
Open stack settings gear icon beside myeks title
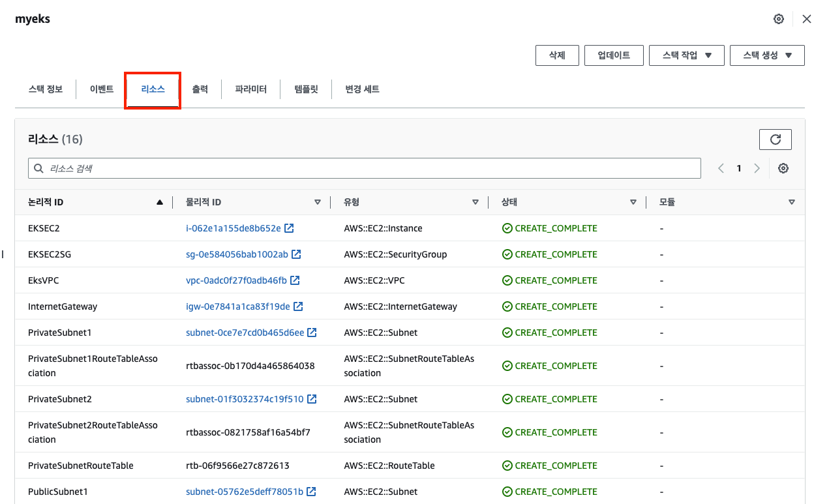click(778, 19)
